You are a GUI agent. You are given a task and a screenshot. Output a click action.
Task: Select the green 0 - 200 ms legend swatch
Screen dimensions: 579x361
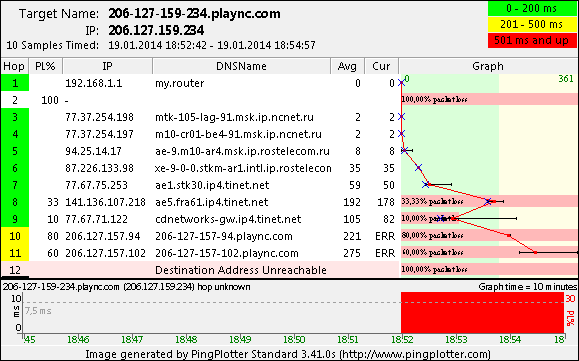tap(532, 8)
